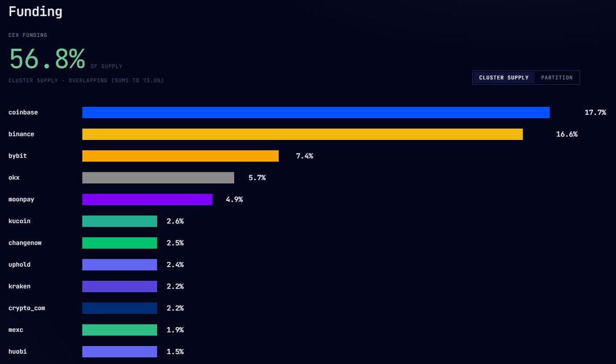Screen dimensions: 616x364
Task: Click the mexc bar
Action: tap(120, 330)
